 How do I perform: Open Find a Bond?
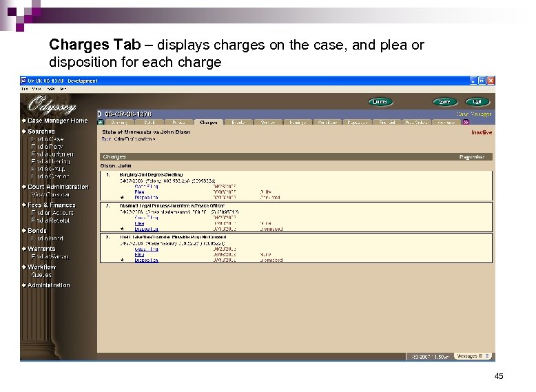[x=47, y=238]
